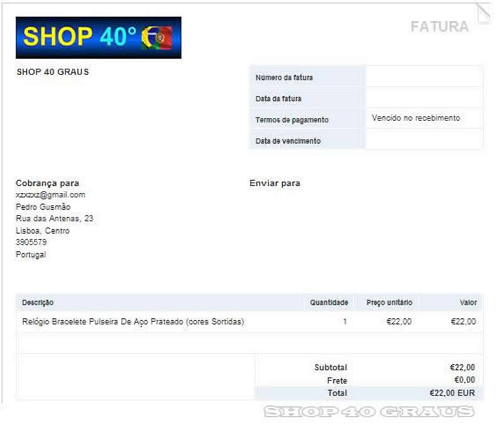Click the FATURA title heading
Screen dimensions: 504x424
(x=439, y=26)
